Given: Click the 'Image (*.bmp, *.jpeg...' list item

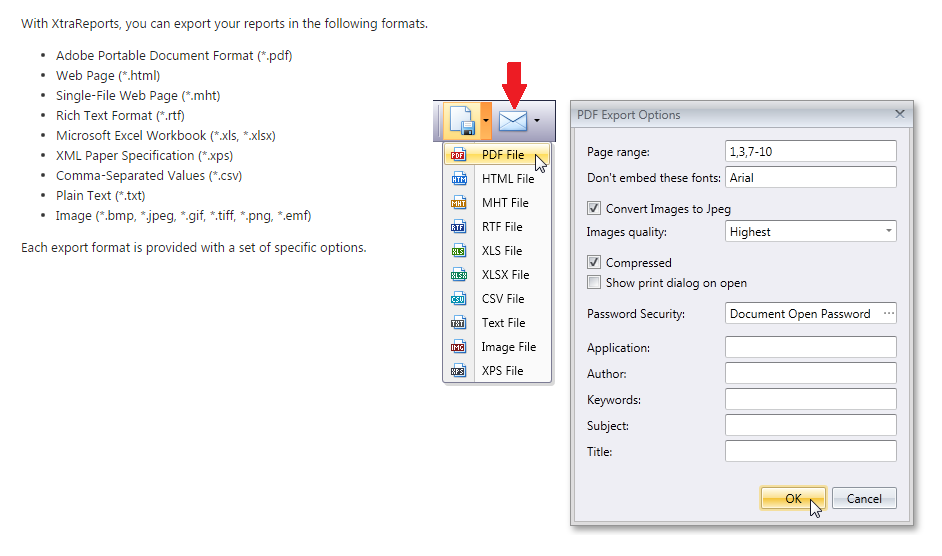Looking at the screenshot, I should (183, 215).
